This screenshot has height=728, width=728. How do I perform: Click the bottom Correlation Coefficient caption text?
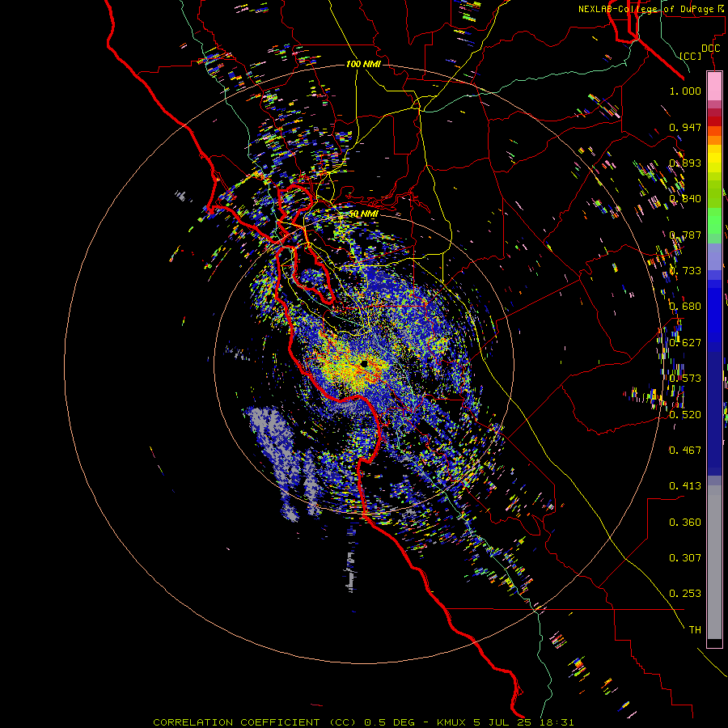point(363,722)
